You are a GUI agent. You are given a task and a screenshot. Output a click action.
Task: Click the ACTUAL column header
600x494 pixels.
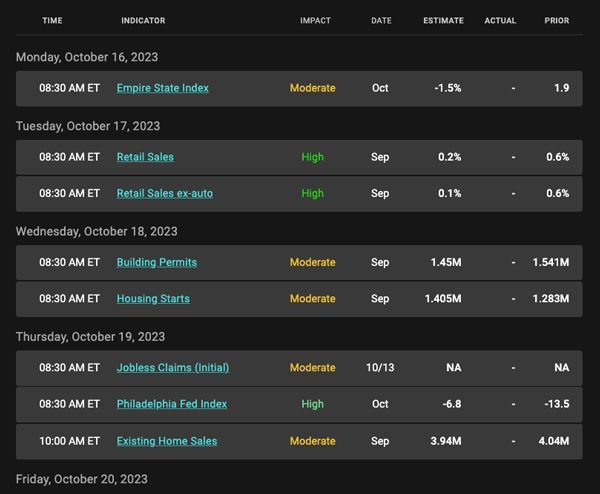(500, 21)
